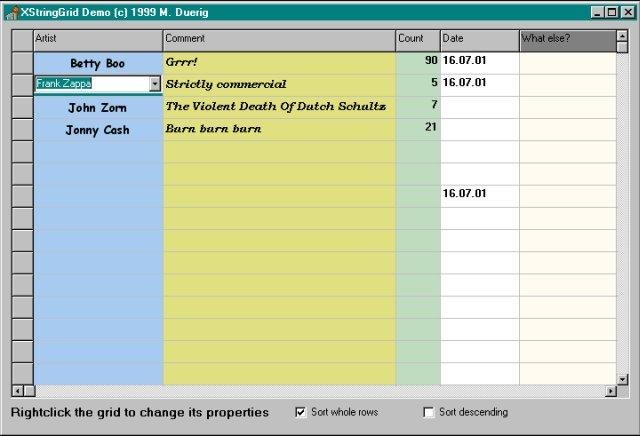Open the Frank Zappa combo box dropdown
This screenshot has width=640, height=436.
[x=155, y=84]
